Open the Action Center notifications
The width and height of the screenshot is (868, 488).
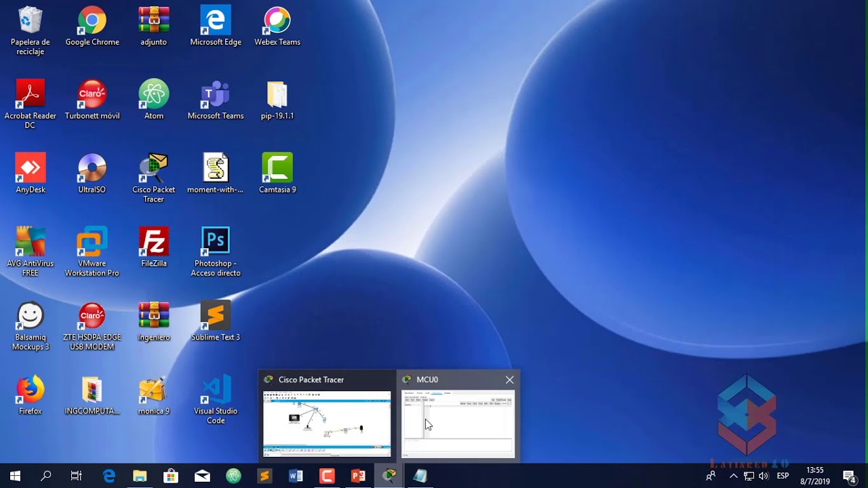(x=850, y=476)
